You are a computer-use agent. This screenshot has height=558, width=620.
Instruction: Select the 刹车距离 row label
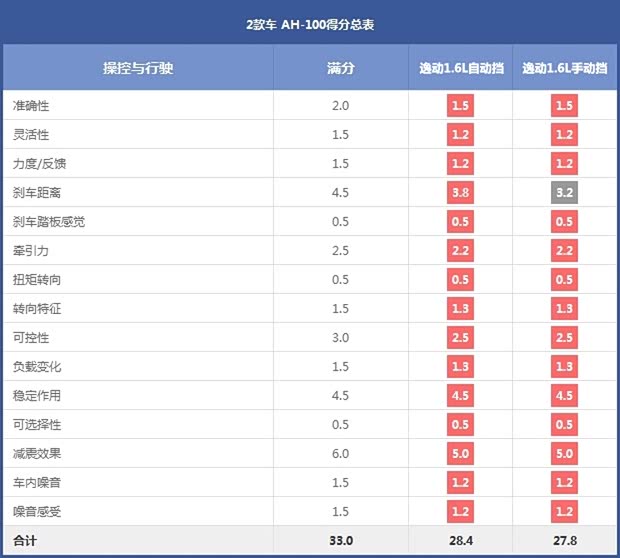click(x=37, y=193)
